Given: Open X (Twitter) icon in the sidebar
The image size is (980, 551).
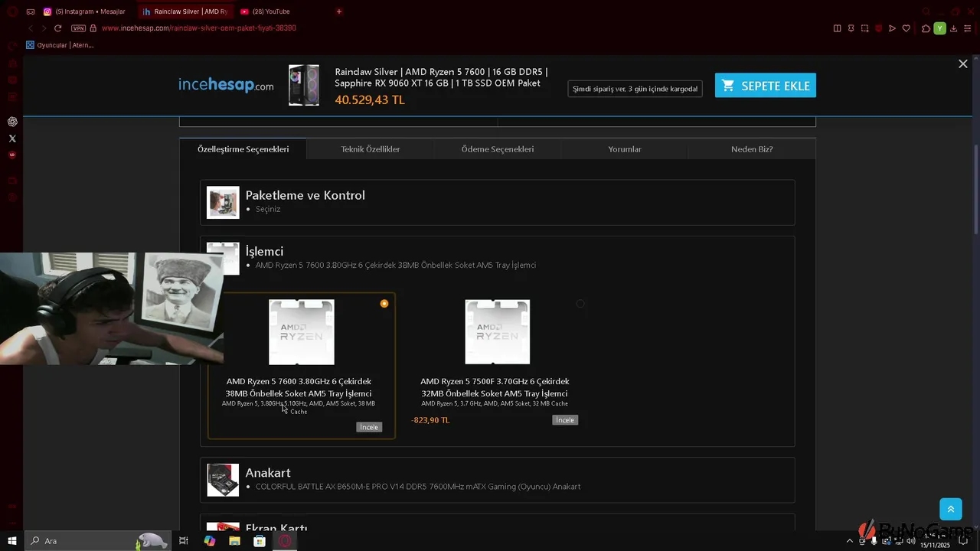Looking at the screenshot, I should [12, 139].
